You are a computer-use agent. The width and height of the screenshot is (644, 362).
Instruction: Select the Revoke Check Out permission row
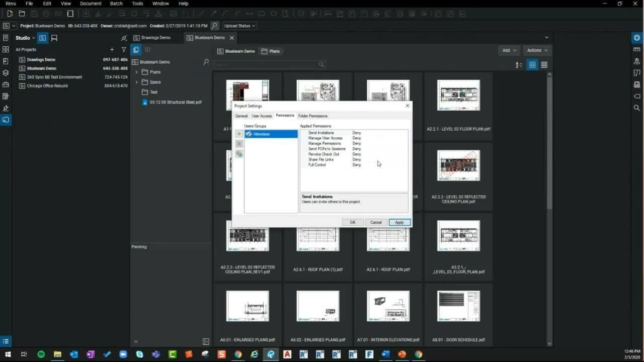click(x=354, y=154)
